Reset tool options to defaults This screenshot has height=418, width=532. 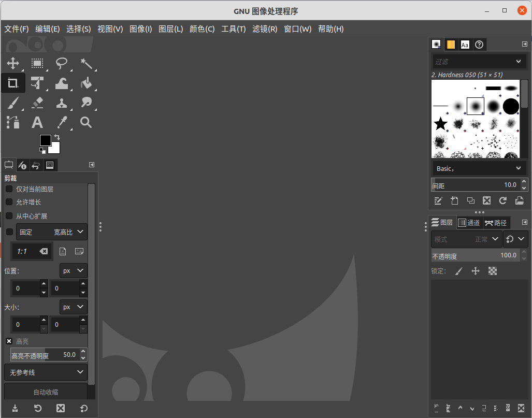pyautogui.click(x=84, y=408)
